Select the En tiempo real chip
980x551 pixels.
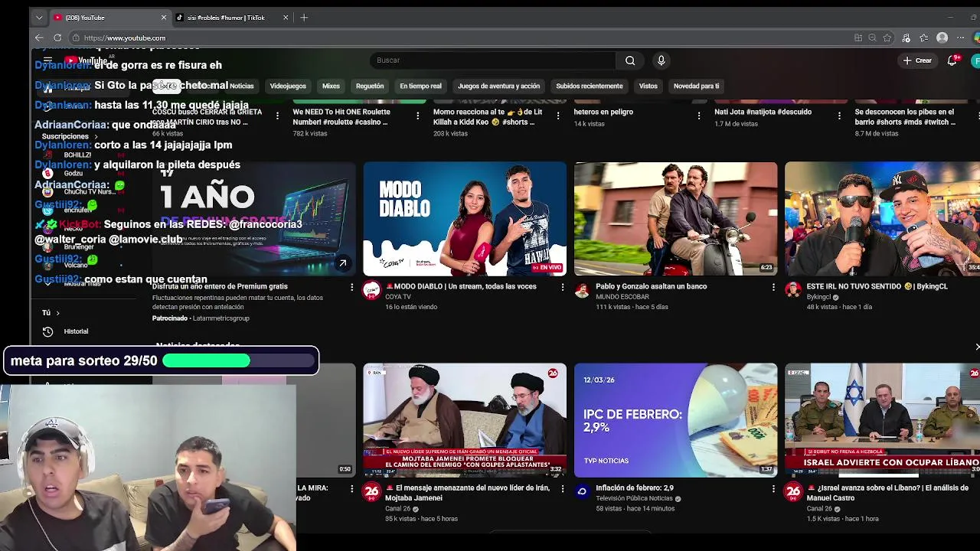coord(420,86)
